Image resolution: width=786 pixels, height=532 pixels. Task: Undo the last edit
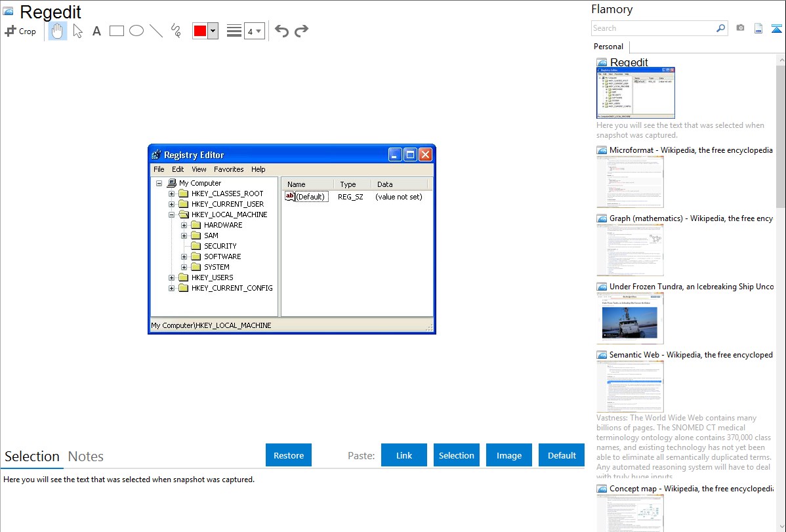point(281,31)
